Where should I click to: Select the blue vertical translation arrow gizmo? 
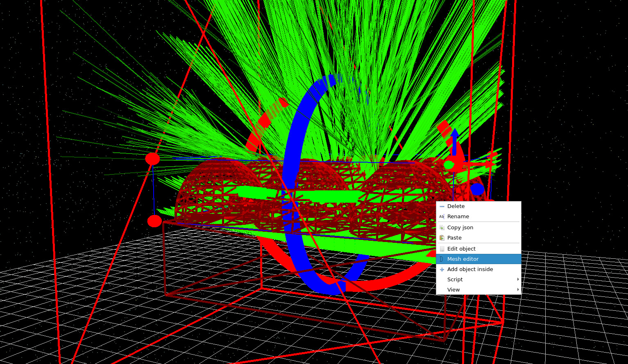point(455,141)
